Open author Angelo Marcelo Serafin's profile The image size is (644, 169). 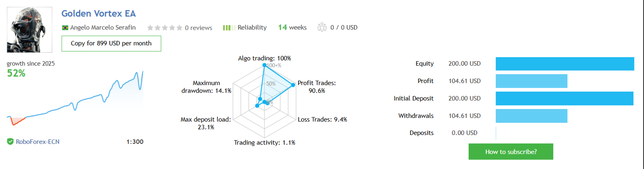point(103,28)
